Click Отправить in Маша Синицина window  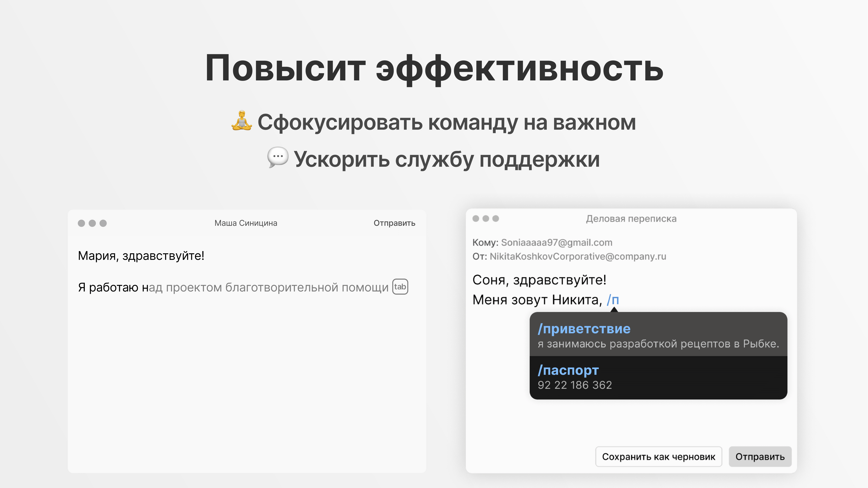point(394,223)
